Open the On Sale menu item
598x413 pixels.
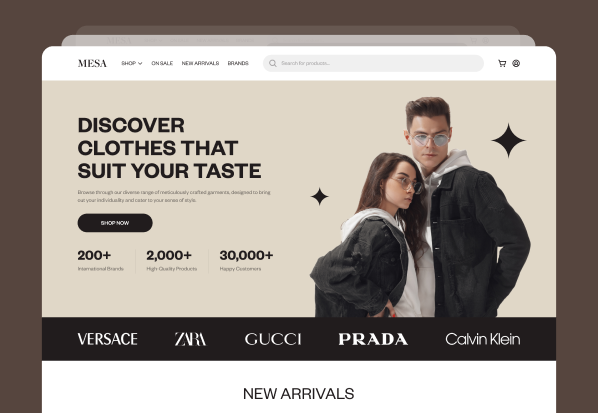(162, 63)
